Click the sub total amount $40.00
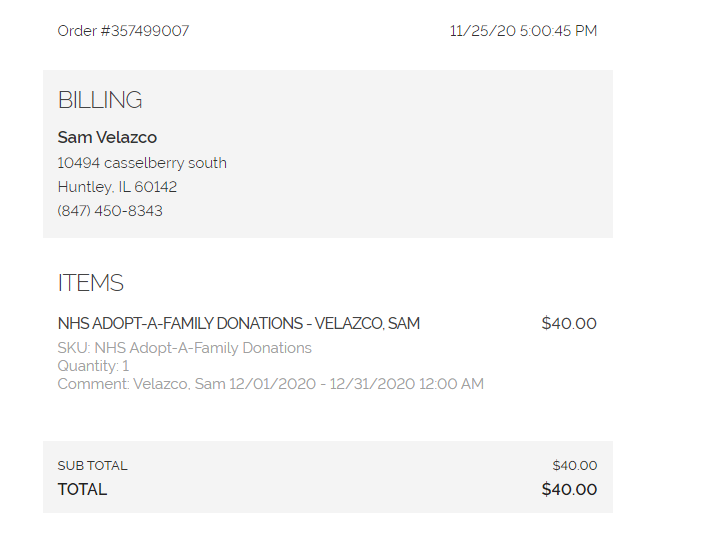 (574, 466)
